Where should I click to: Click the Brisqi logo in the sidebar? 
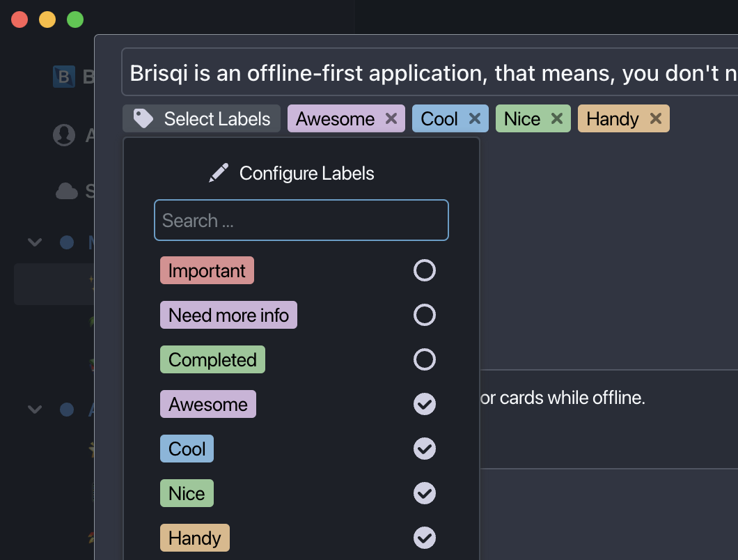(64, 77)
